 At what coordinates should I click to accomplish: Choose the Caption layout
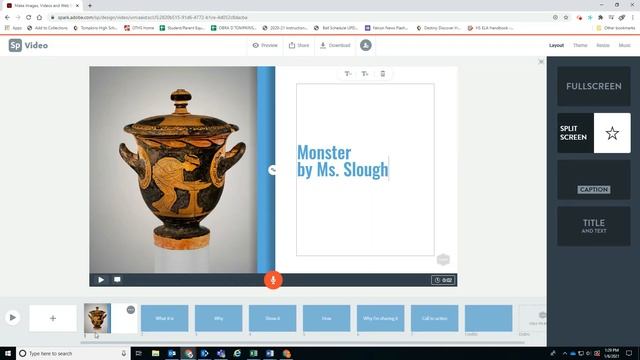[x=594, y=180]
